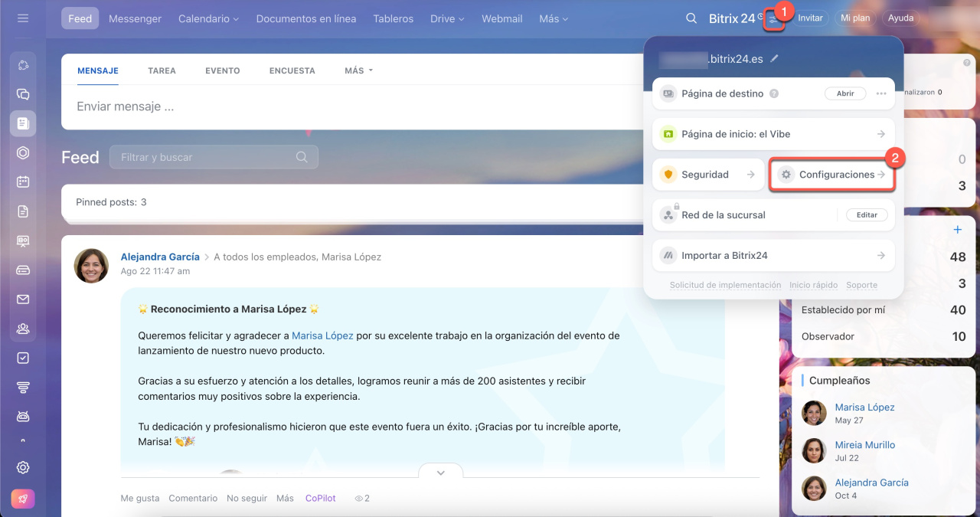Click the rocket icon at sidebar bottom

point(23,499)
